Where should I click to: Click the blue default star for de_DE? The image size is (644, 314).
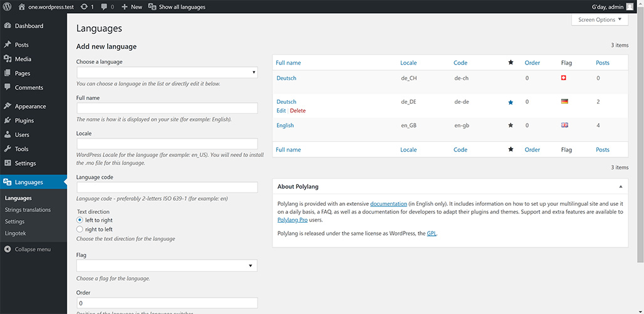click(511, 103)
